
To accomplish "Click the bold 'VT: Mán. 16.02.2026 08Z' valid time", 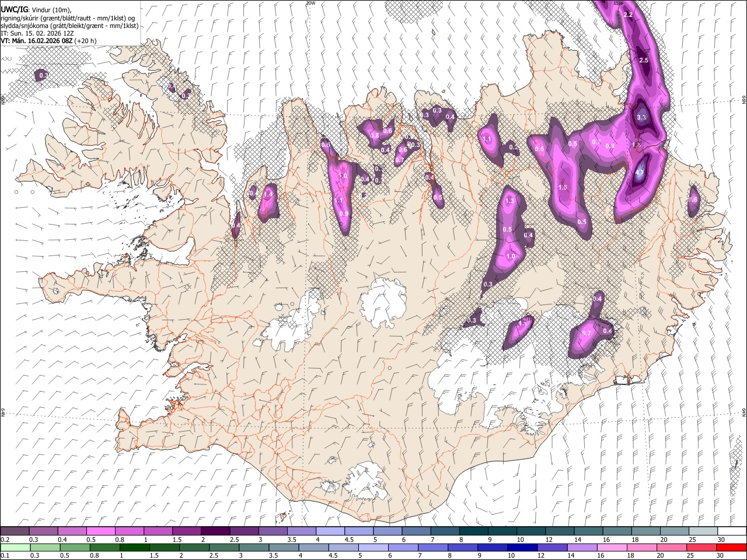I will (36, 41).
